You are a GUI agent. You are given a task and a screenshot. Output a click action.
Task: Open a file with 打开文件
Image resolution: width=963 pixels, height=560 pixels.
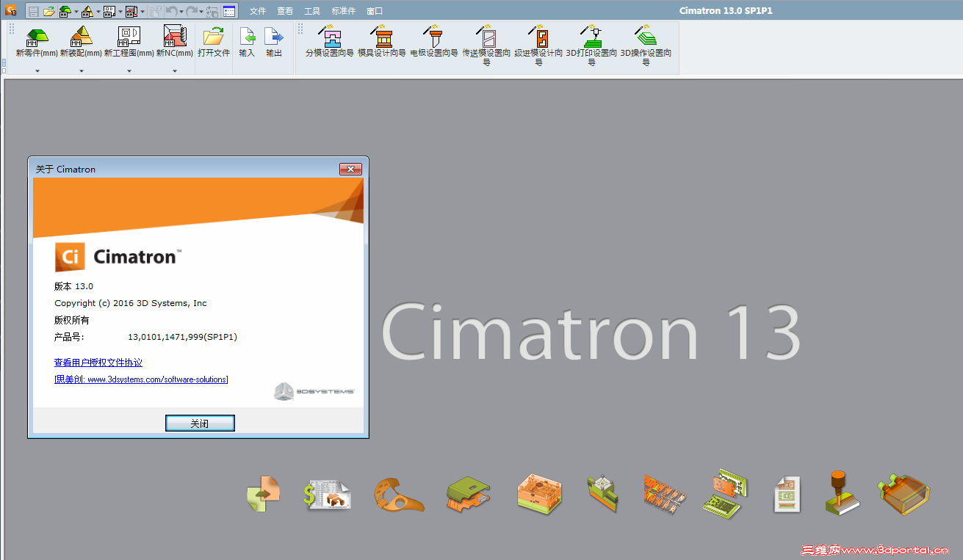click(x=214, y=42)
